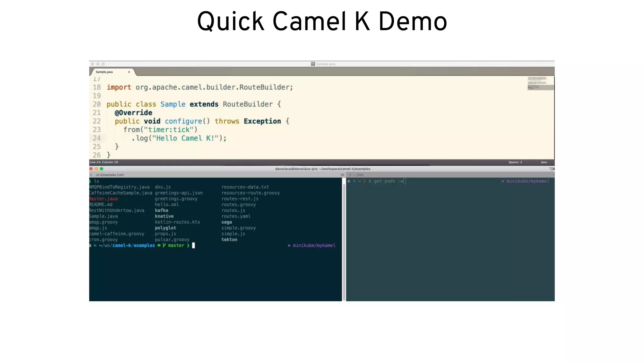Close the Sample.java editor tab
The height and width of the screenshot is (362, 644).
129,72
